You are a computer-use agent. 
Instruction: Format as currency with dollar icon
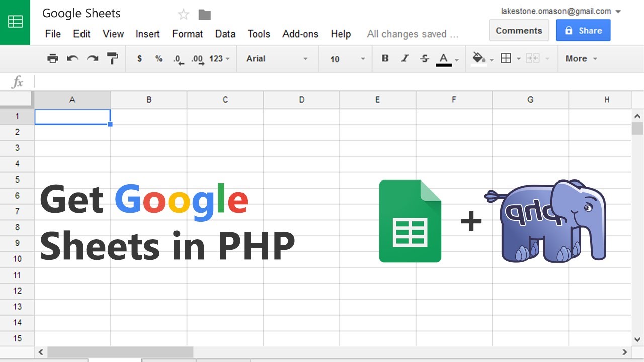[139, 59]
